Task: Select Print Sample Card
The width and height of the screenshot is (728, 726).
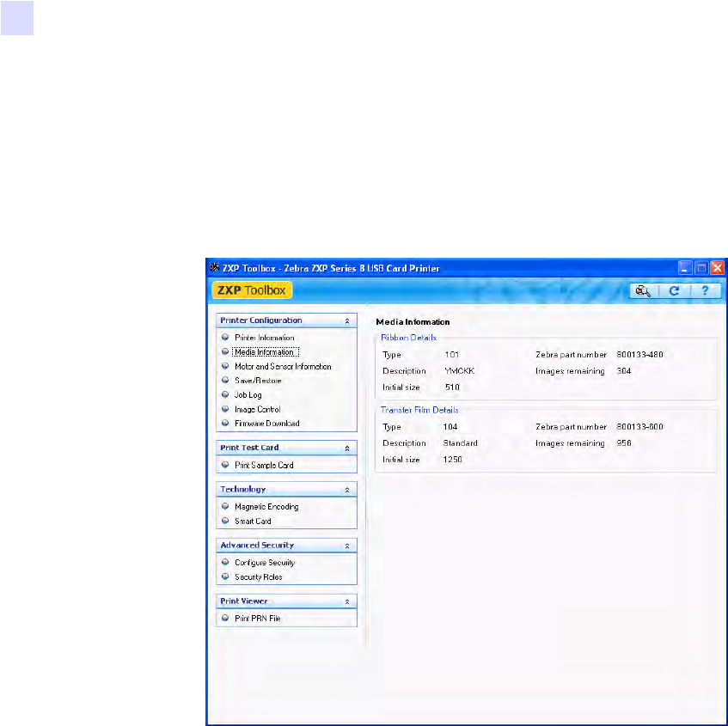Action: (264, 465)
